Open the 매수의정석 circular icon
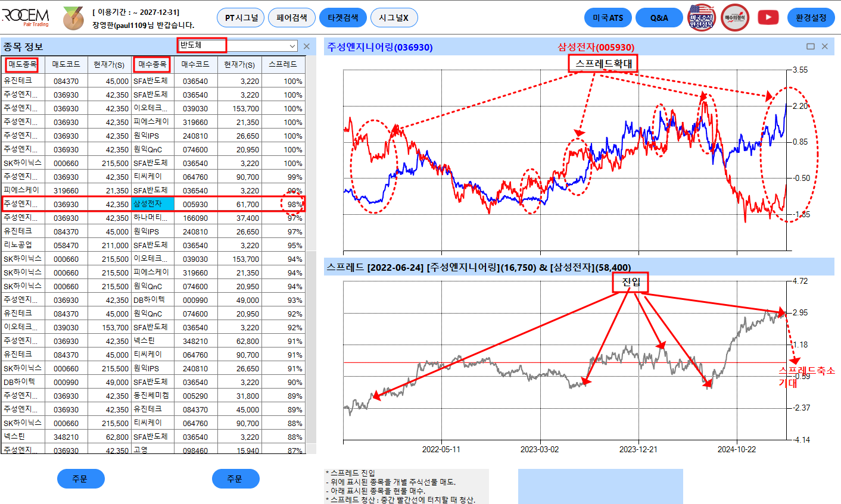The width and height of the screenshot is (841, 504). 735,18
